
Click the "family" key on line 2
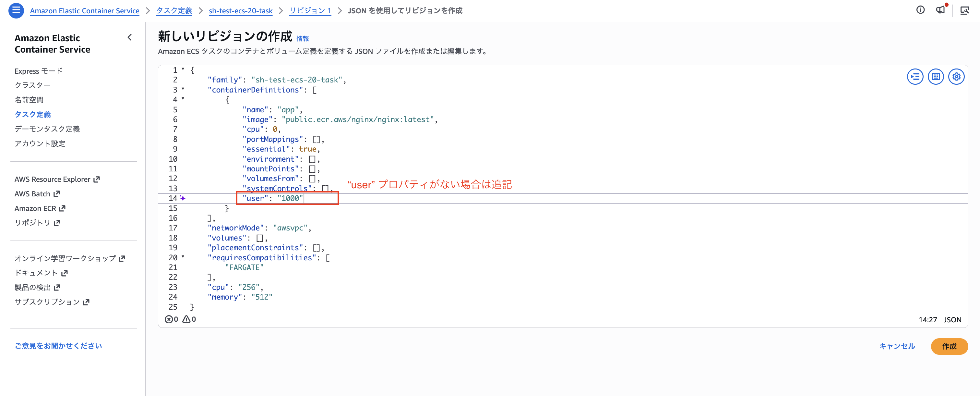pos(224,80)
